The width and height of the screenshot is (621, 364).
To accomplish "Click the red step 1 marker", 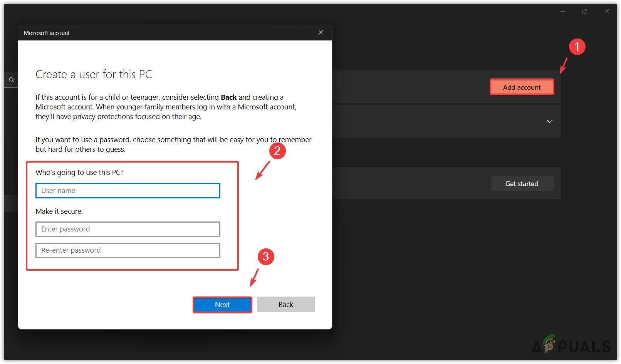I will point(577,46).
